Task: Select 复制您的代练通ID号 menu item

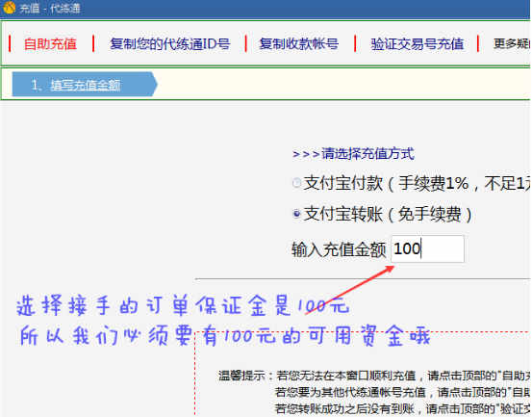Action: point(169,44)
